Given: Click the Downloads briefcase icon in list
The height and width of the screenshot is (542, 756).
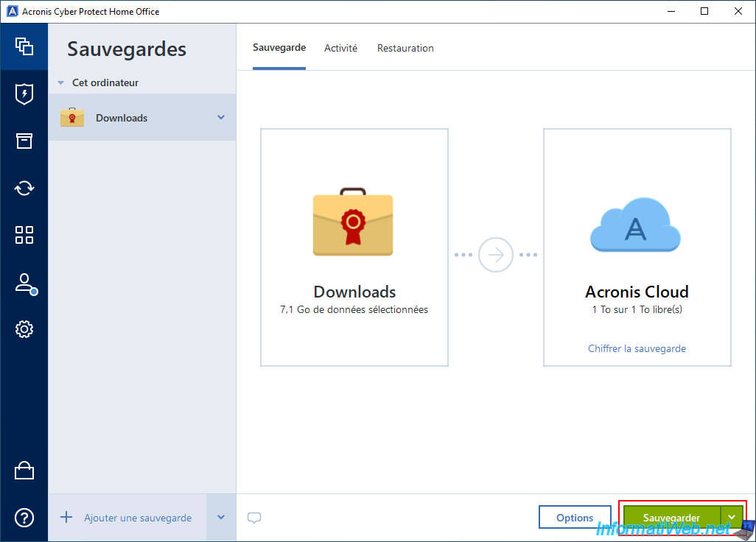Looking at the screenshot, I should 72,117.
